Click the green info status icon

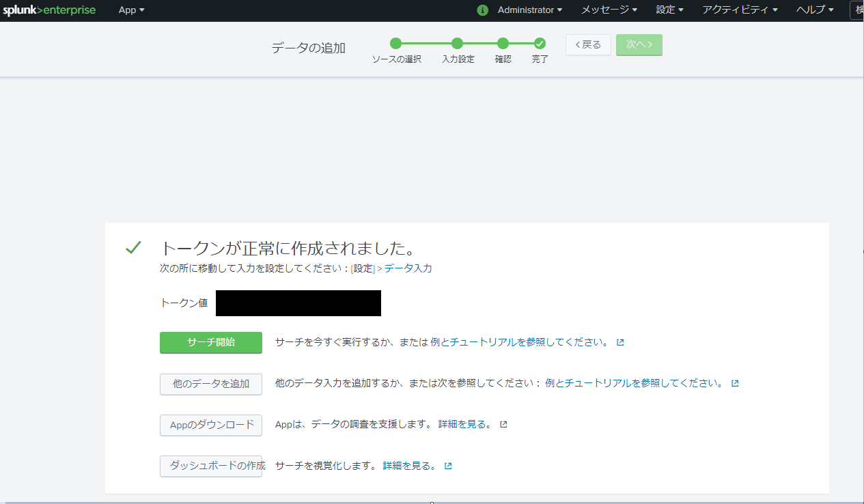pos(483,10)
